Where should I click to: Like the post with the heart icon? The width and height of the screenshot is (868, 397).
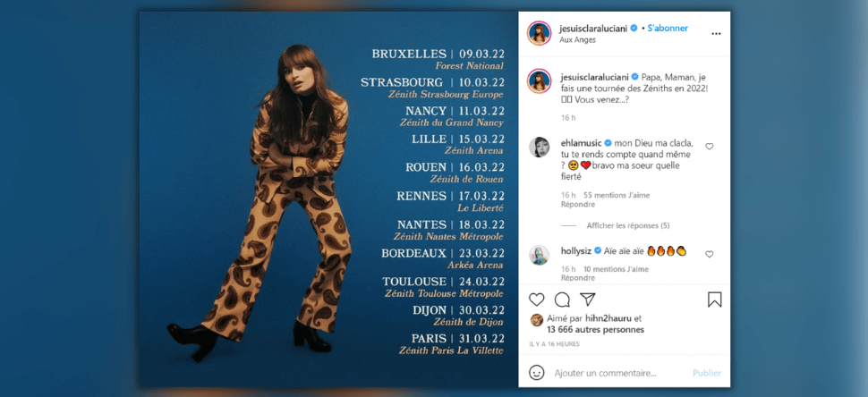536,300
